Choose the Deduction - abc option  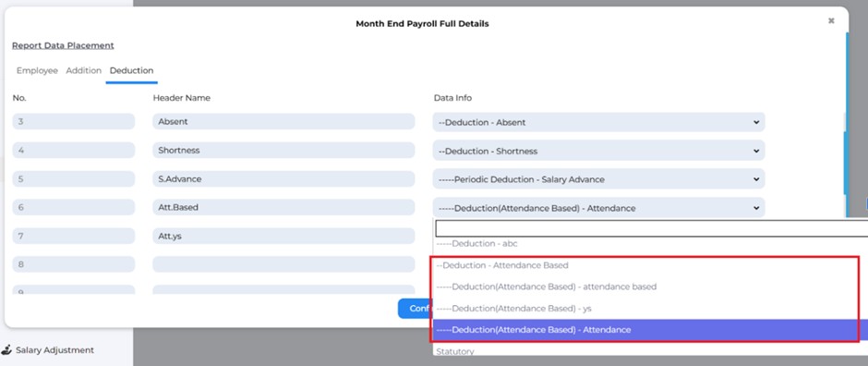click(650, 244)
